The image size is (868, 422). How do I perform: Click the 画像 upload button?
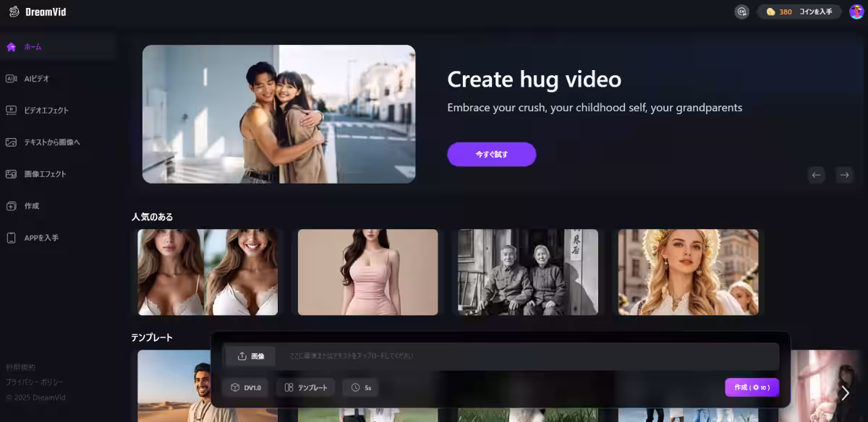point(250,356)
